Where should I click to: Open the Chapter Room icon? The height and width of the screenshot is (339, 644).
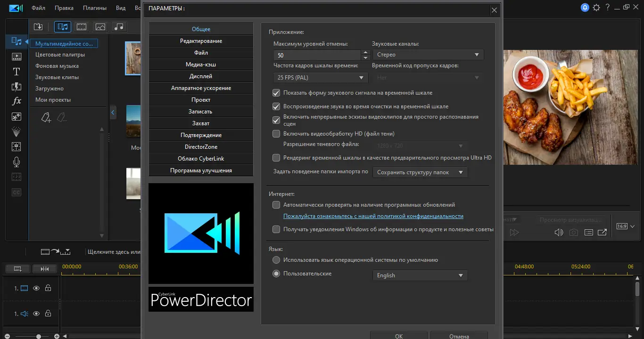coord(17,177)
